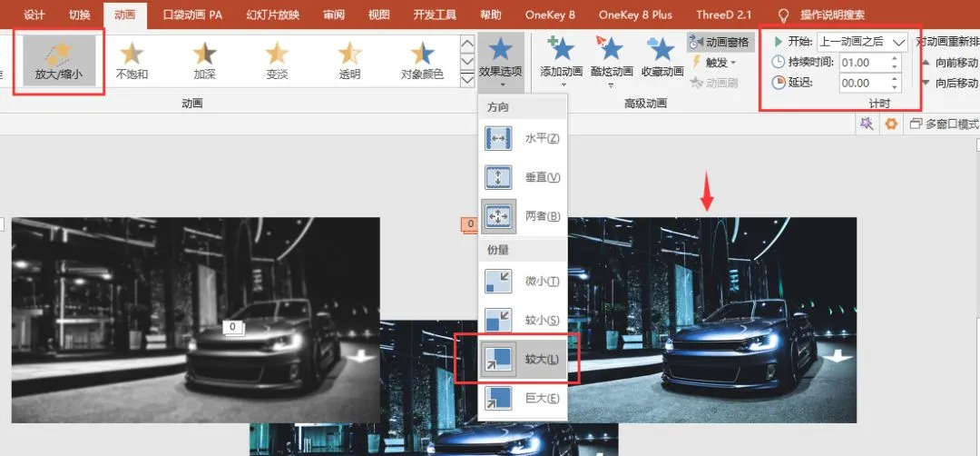Open the ThreeD 2.1 tab
980x456 pixels.
click(x=726, y=15)
